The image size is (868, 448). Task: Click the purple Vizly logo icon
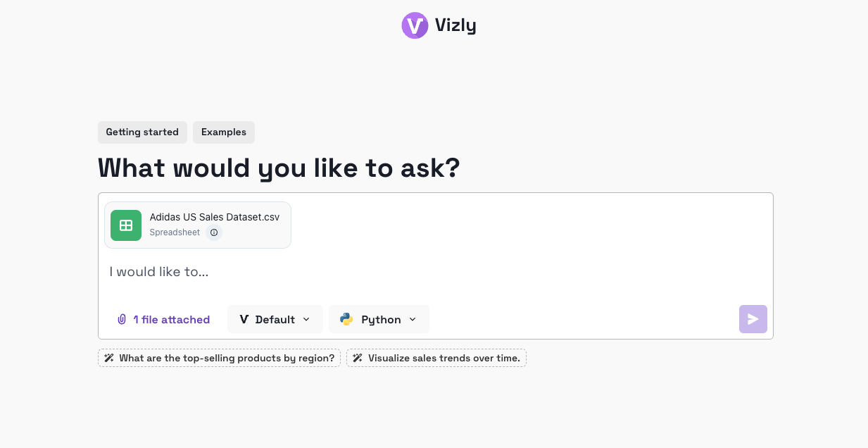pos(415,25)
